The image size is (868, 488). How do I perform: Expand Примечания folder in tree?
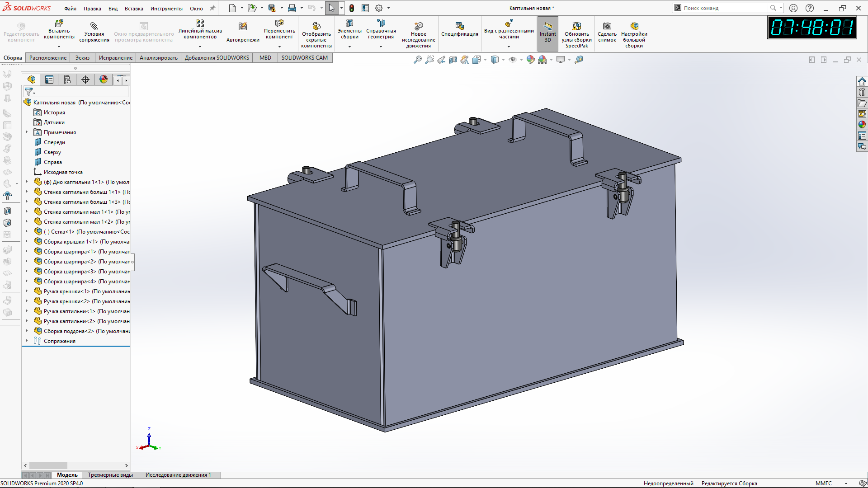point(27,132)
